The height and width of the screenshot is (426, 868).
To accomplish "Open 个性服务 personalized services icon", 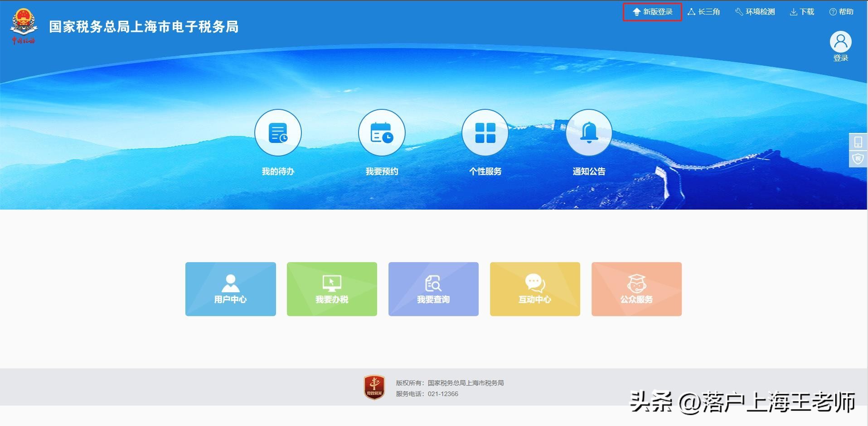I will pyautogui.click(x=485, y=132).
